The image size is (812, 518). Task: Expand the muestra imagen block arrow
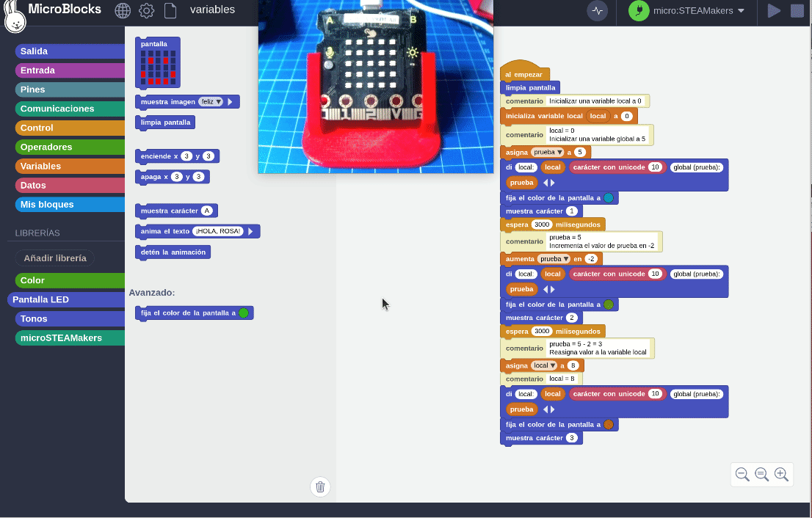[231, 102]
